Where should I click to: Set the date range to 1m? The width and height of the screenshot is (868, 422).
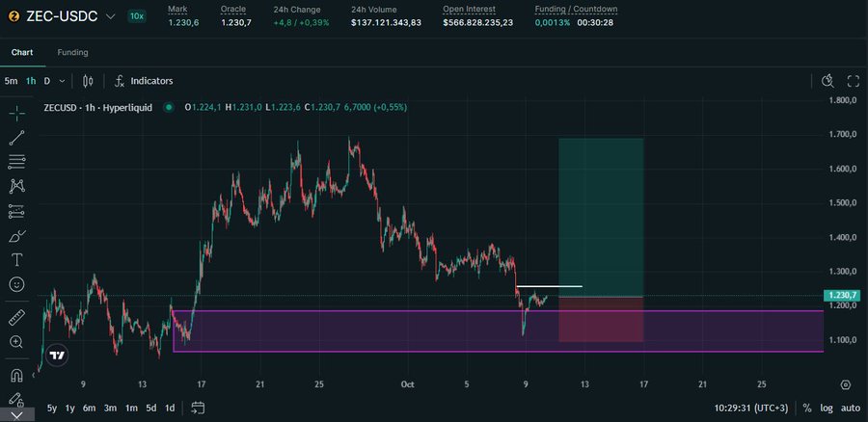[131, 409]
